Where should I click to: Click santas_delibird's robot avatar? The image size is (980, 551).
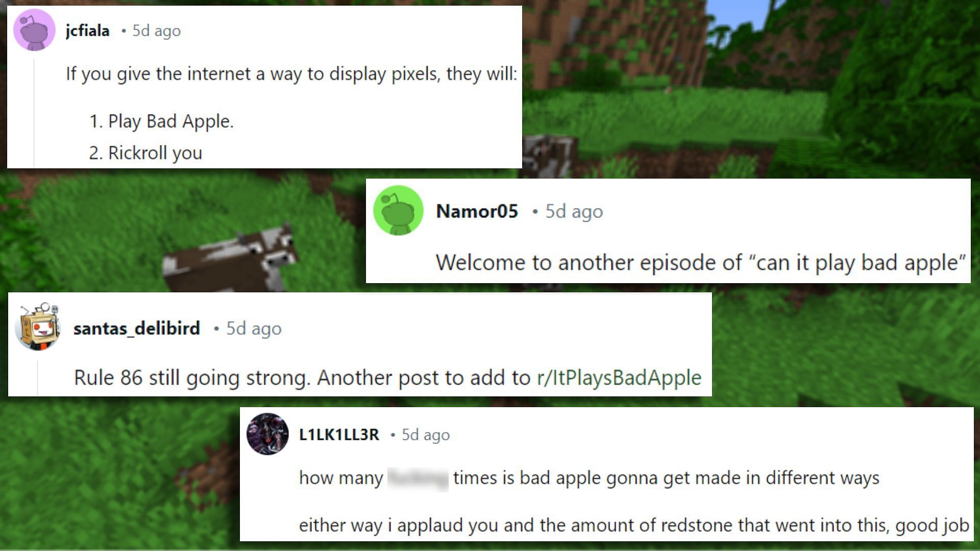tap(39, 327)
